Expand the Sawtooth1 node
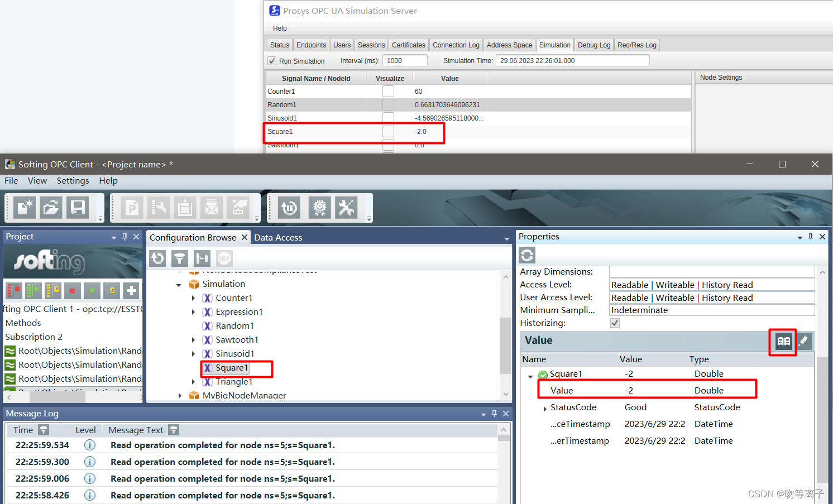The height and width of the screenshot is (504, 833). point(193,340)
